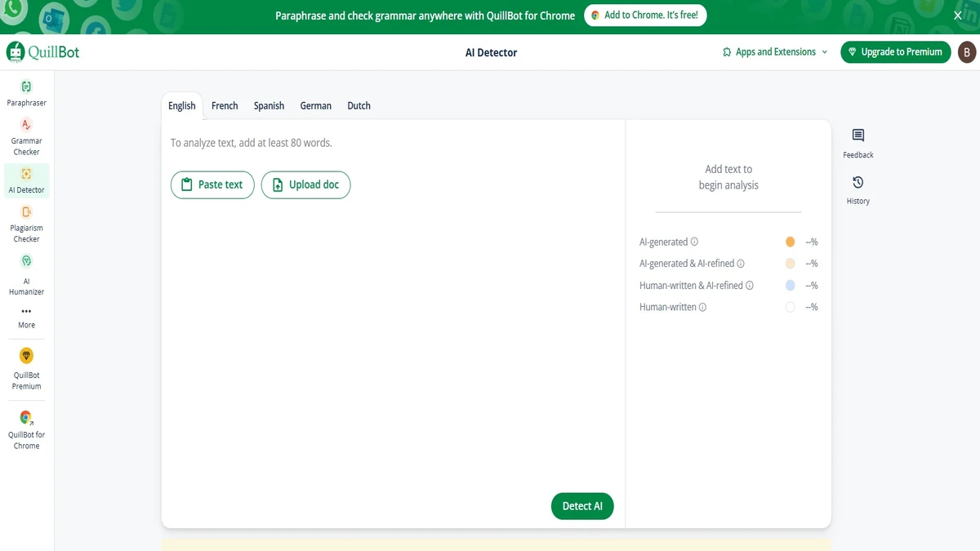Open the profile avatar menu

pyautogui.click(x=967, y=51)
